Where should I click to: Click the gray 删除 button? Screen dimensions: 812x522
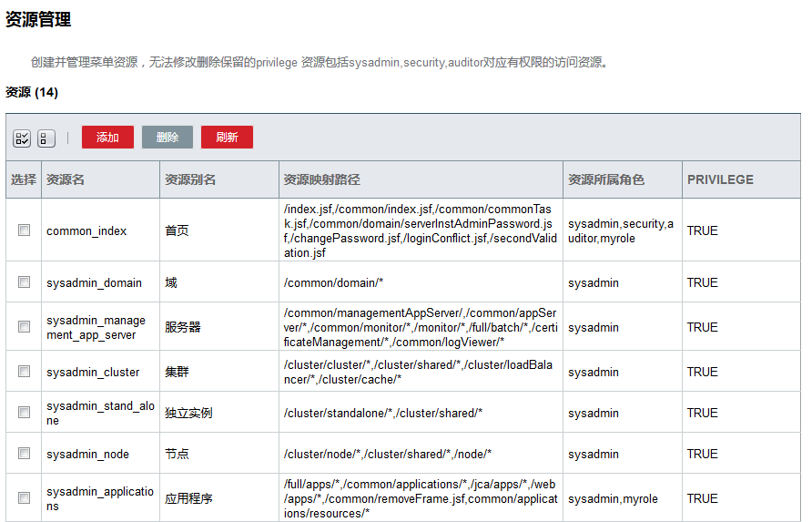click(167, 138)
